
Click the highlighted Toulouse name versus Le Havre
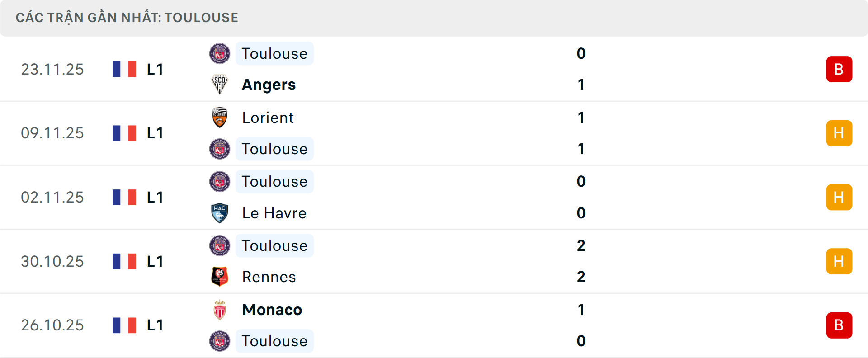[274, 182]
